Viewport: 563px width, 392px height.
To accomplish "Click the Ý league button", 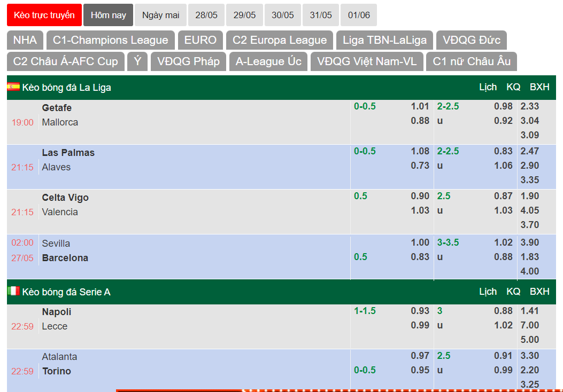I will [137, 61].
